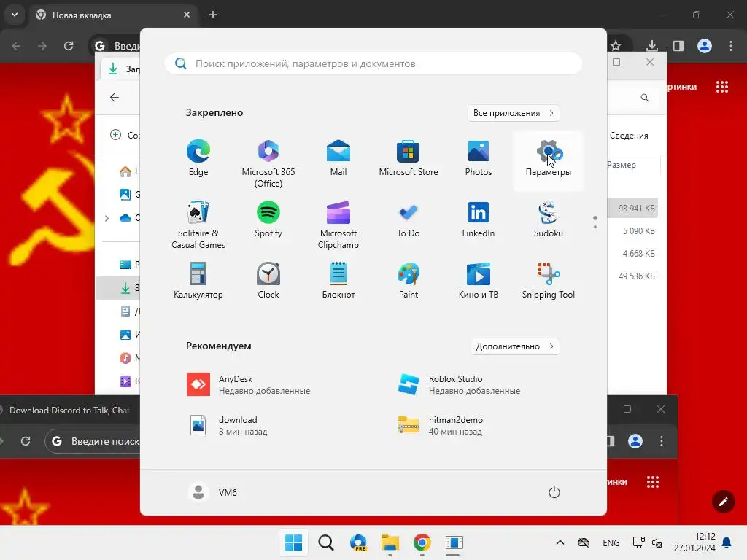Screen dimensions: 747x560
Task: Select the 93 941 КБ file row
Action: tap(632, 208)
